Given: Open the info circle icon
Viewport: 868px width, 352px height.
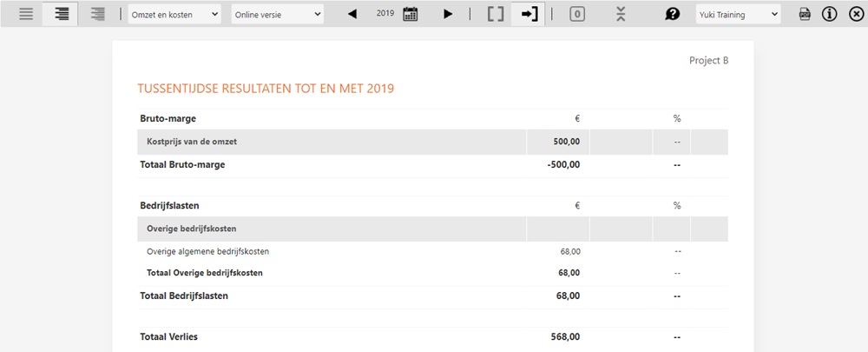Looking at the screenshot, I should pos(829,14).
